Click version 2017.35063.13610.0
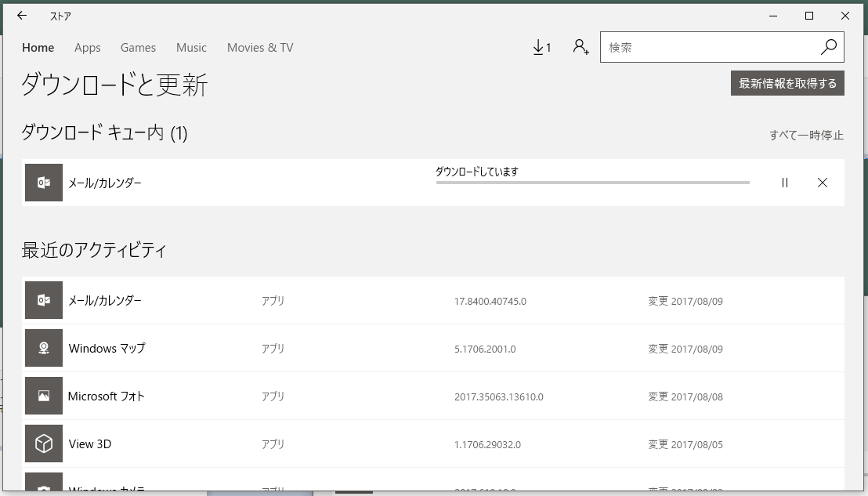This screenshot has width=868, height=496. tap(499, 397)
